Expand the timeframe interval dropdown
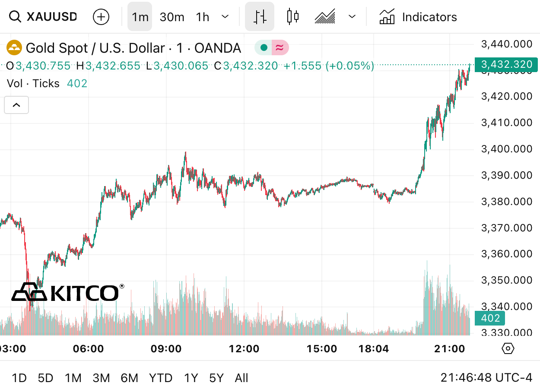540x392 pixels. [225, 17]
